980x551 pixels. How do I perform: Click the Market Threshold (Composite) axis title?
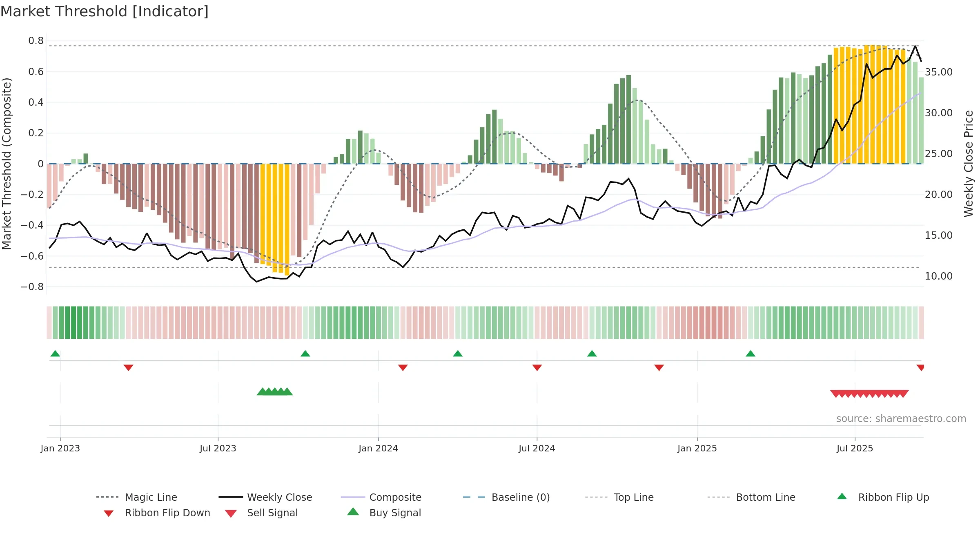(x=7, y=164)
